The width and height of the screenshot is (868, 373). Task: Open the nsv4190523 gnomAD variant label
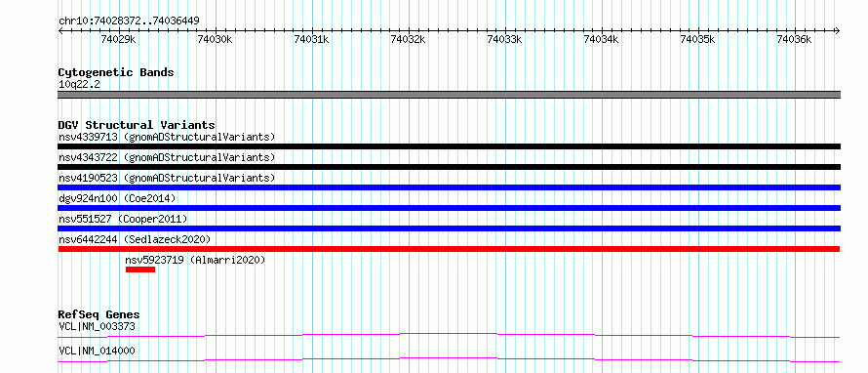click(167, 178)
